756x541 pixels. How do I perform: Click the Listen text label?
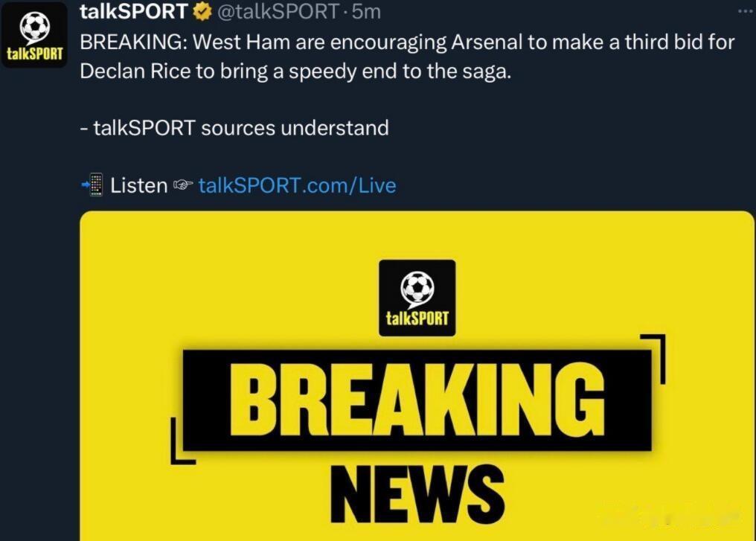click(x=139, y=185)
